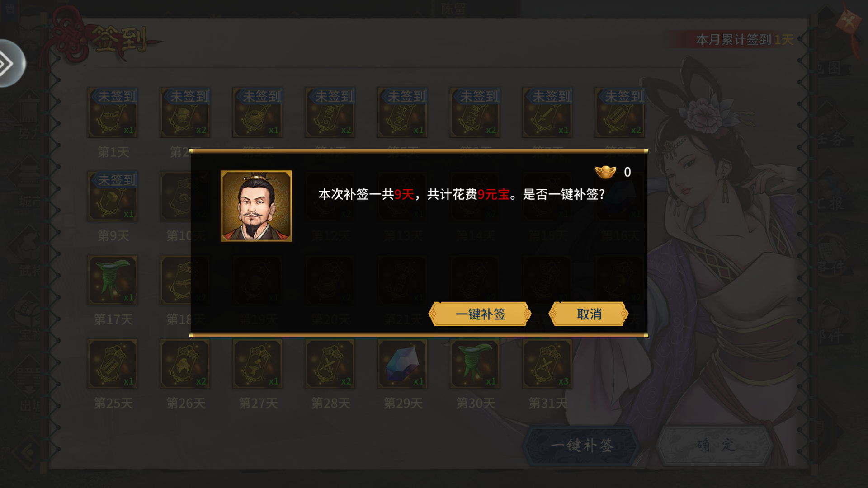Image resolution: width=868 pixels, height=488 pixels.
Task: Select the 第1天 reward item
Action: pyautogui.click(x=113, y=112)
